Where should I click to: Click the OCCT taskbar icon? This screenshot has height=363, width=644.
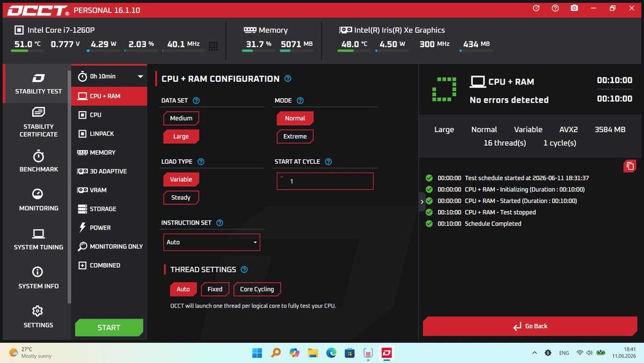[386, 353]
